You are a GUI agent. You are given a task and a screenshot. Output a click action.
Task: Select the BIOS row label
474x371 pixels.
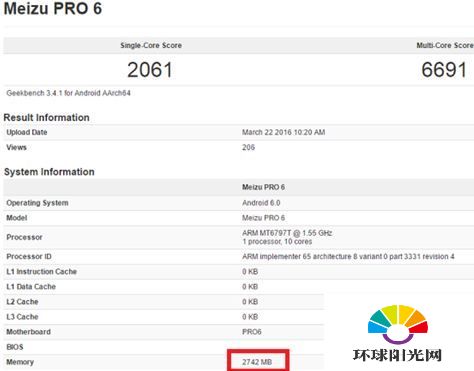point(15,347)
